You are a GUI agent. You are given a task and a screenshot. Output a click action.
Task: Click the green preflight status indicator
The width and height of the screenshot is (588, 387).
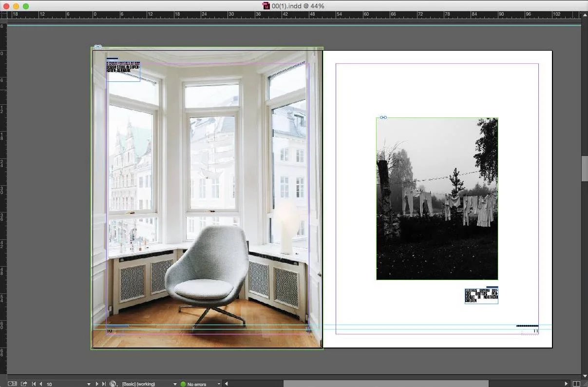coord(183,384)
